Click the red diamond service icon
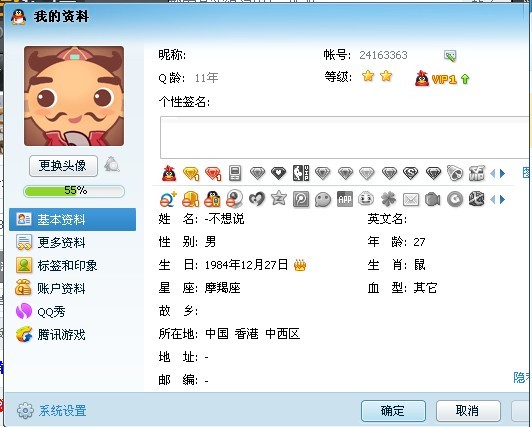This screenshot has height=427, width=532. tap(213, 173)
